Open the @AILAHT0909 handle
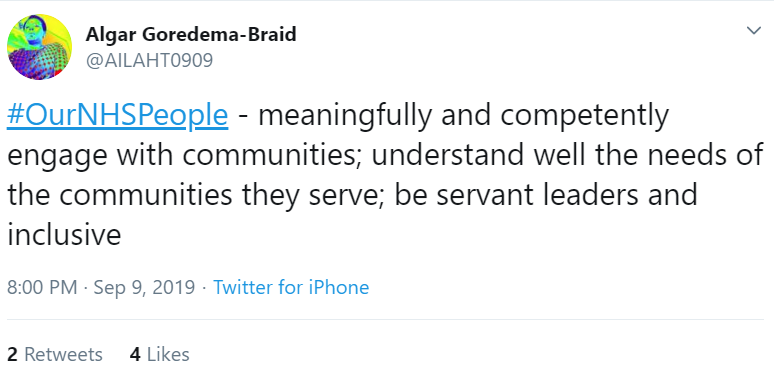This screenshot has width=774, height=379. [x=150, y=61]
